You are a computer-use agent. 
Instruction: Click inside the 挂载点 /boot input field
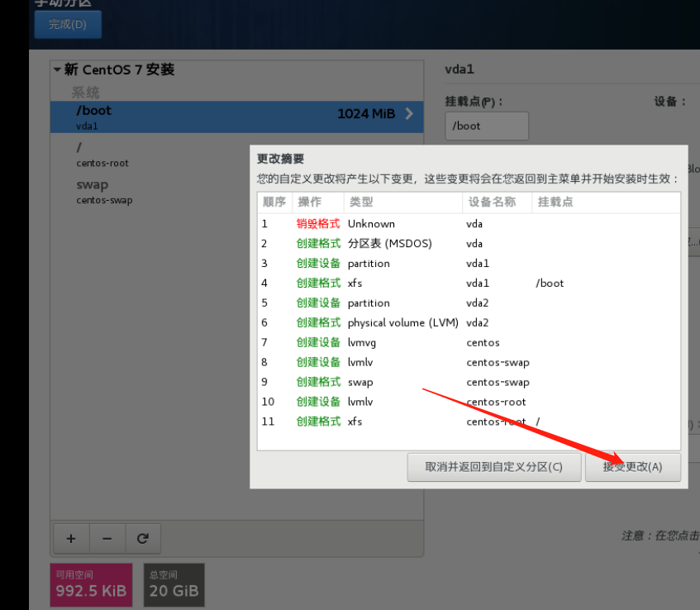486,125
